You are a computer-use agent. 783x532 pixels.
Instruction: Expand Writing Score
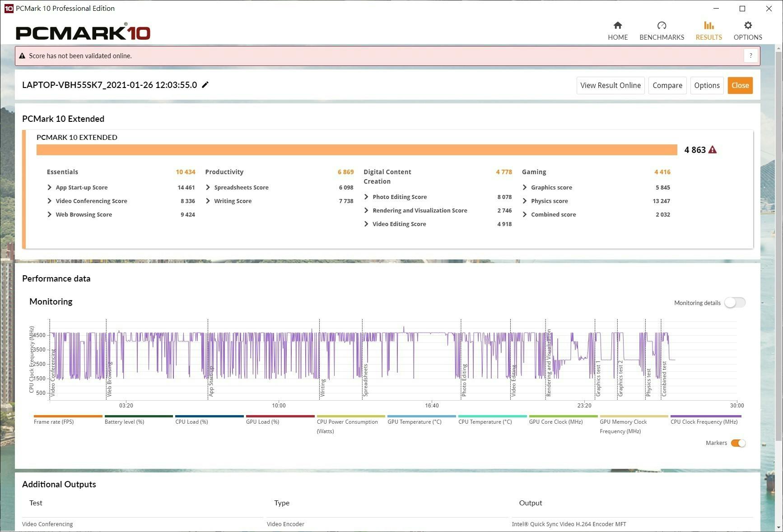(x=208, y=201)
